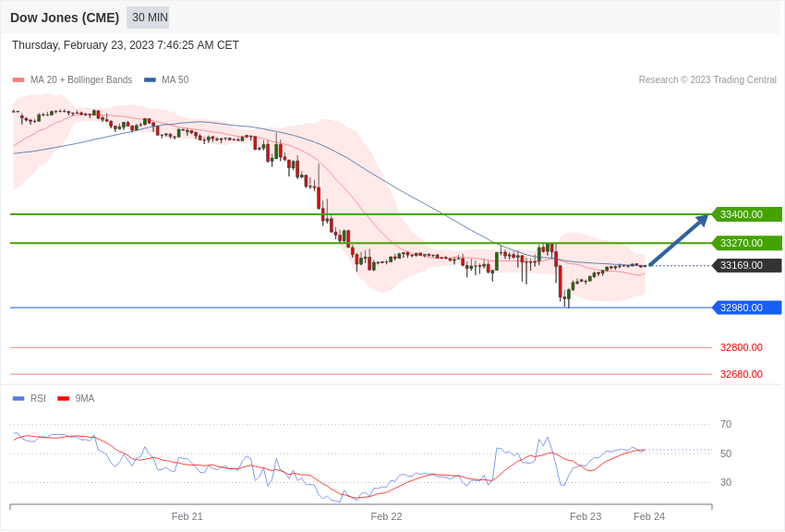
Task: Click the Research © 2023 Trading Central credit
Action: [707, 79]
